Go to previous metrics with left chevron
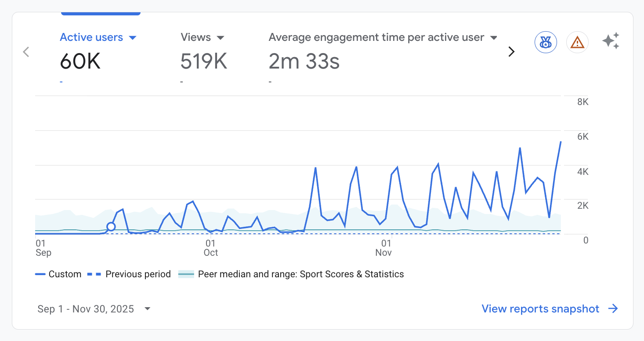Image resolution: width=644 pixels, height=341 pixels. (x=26, y=52)
